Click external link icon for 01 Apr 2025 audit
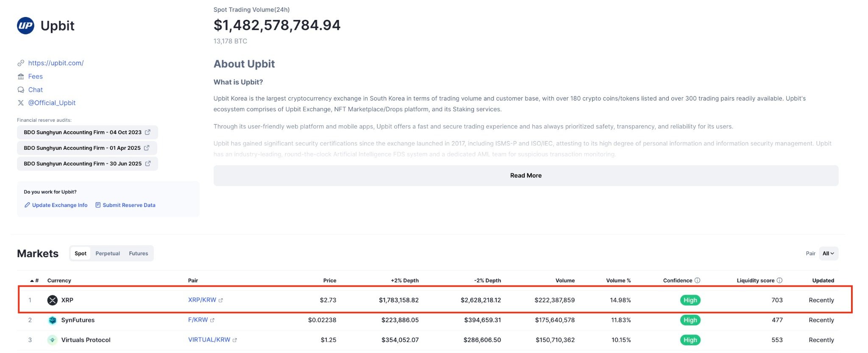 pyautogui.click(x=147, y=148)
